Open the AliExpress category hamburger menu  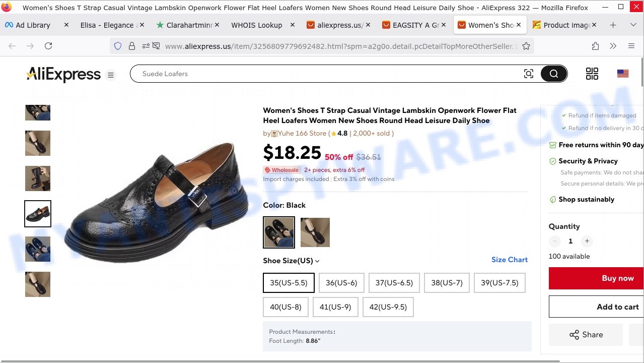pyautogui.click(x=111, y=75)
